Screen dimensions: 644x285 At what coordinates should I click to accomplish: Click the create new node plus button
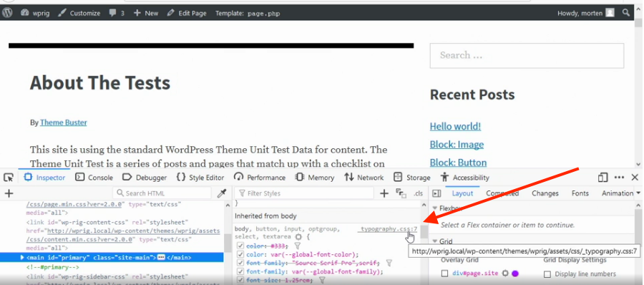pos(9,193)
